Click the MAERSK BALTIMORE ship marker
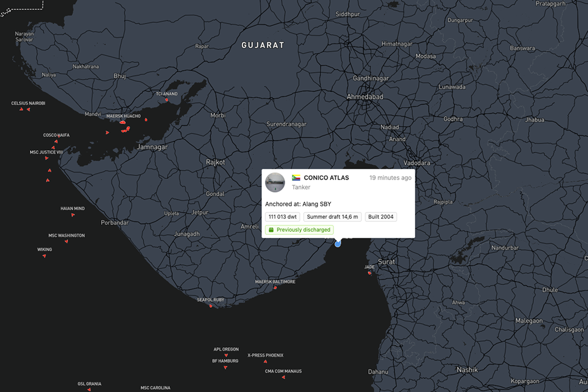 coord(275,288)
